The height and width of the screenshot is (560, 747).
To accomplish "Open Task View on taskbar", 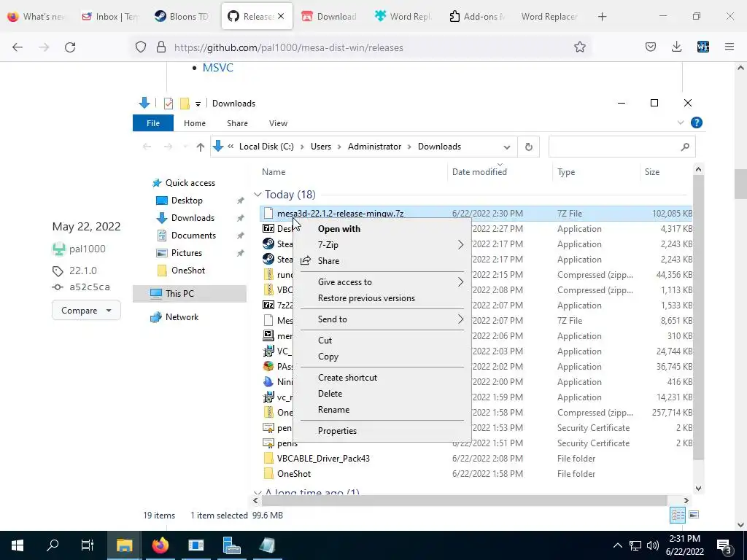I will tap(88, 545).
